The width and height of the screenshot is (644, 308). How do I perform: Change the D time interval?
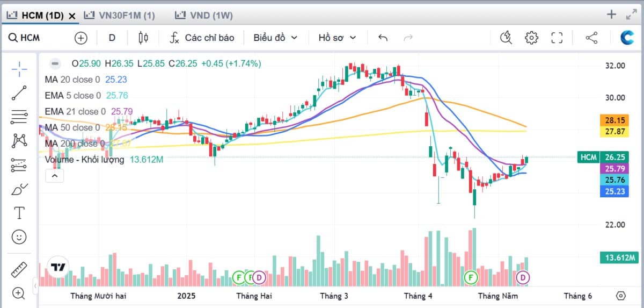pyautogui.click(x=112, y=38)
